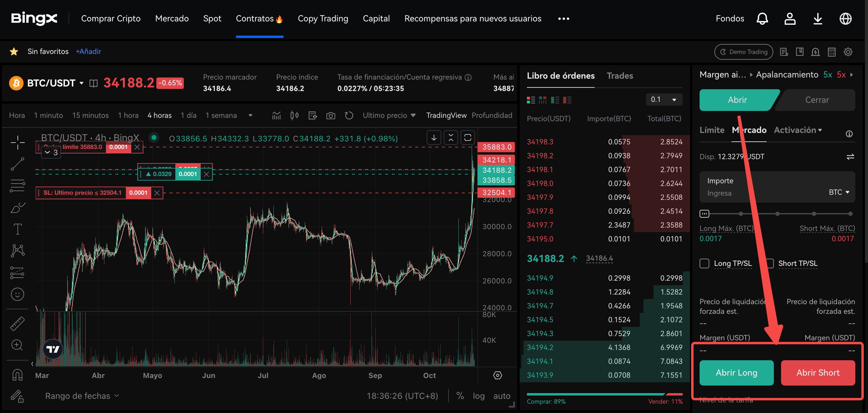Click the ruler measure tool
868x413 pixels.
pyautogui.click(x=18, y=323)
